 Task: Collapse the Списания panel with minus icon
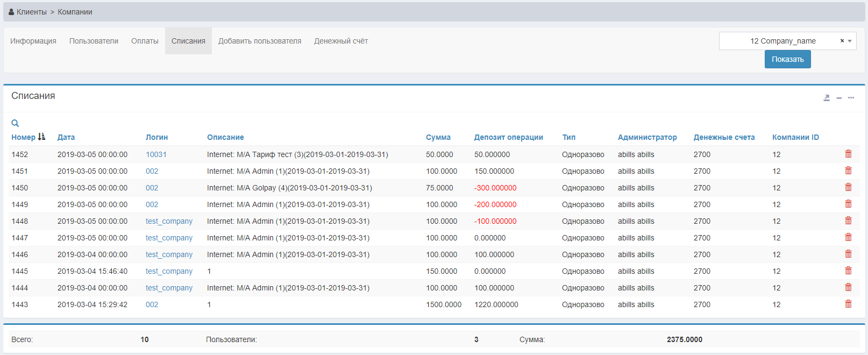click(839, 98)
